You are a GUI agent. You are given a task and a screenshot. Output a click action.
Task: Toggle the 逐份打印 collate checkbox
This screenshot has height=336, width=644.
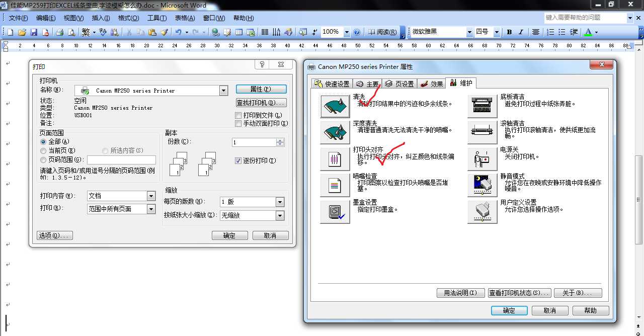pos(238,160)
